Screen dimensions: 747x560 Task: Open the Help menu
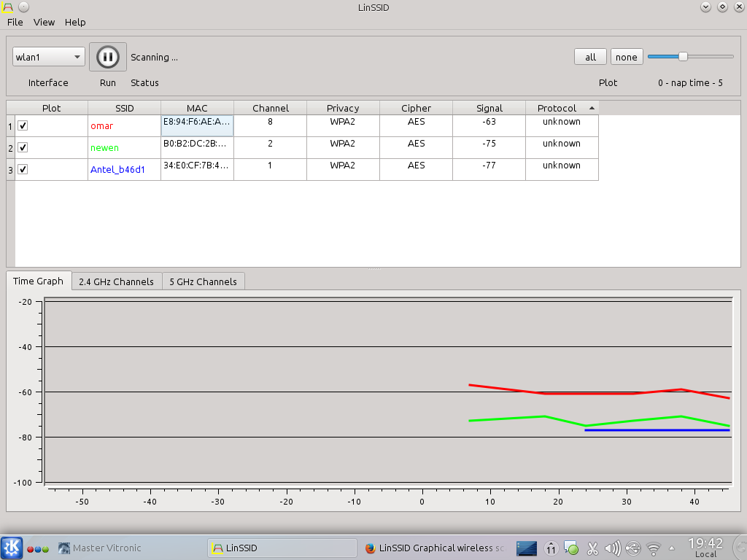pos(75,22)
